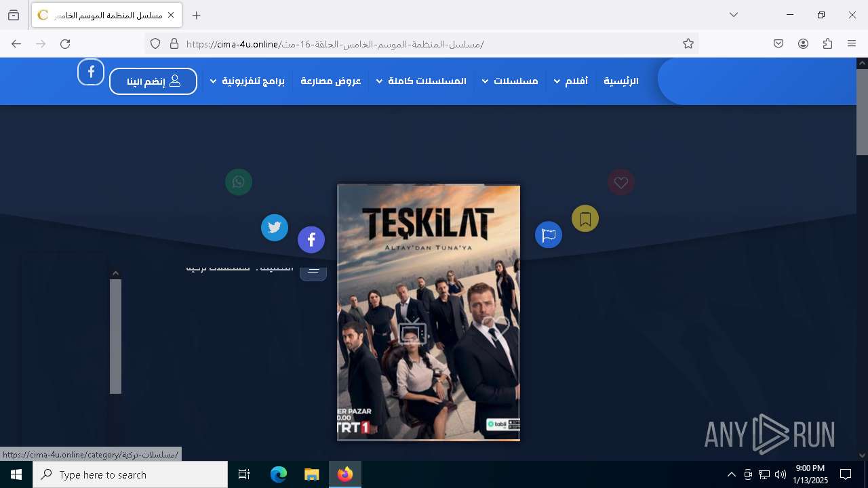Open the list all tabs chevron
The height and width of the screenshot is (488, 868).
click(734, 15)
